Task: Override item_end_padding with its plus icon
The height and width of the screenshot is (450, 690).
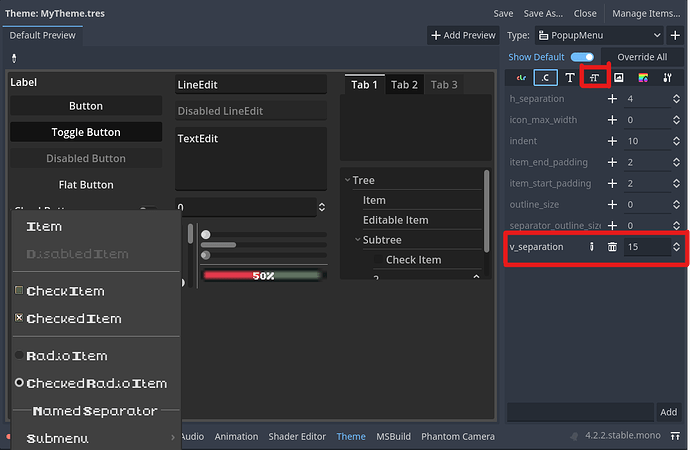Action: [x=612, y=162]
